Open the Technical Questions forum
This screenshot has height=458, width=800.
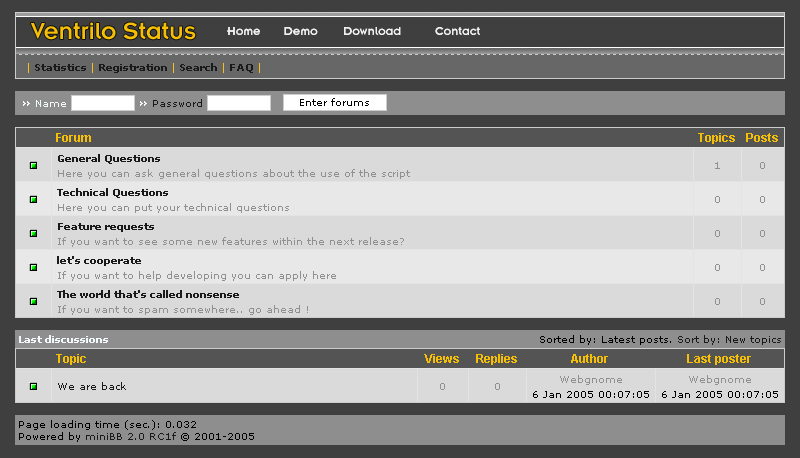pyautogui.click(x=113, y=193)
